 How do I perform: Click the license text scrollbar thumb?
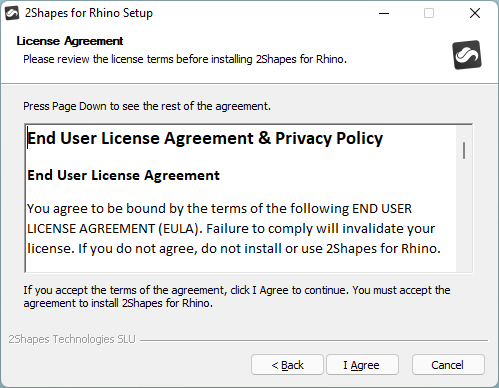(x=464, y=150)
